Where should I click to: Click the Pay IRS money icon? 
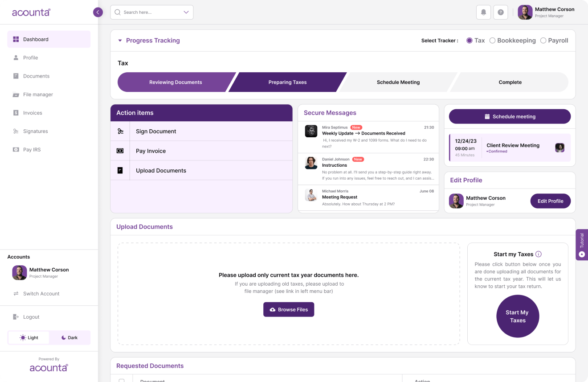point(16,149)
